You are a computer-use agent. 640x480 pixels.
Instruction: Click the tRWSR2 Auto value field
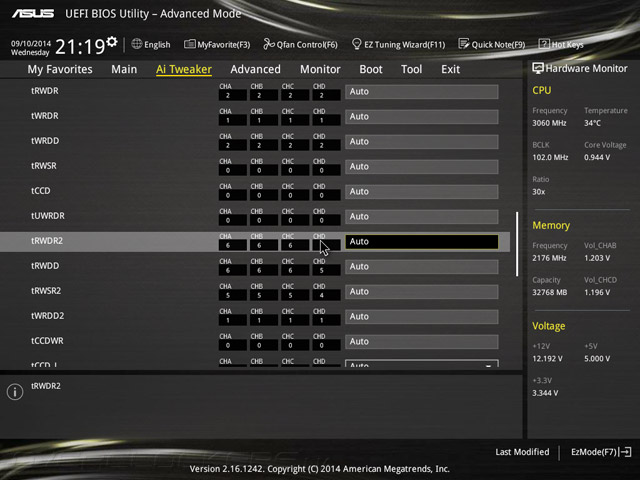[422, 292]
